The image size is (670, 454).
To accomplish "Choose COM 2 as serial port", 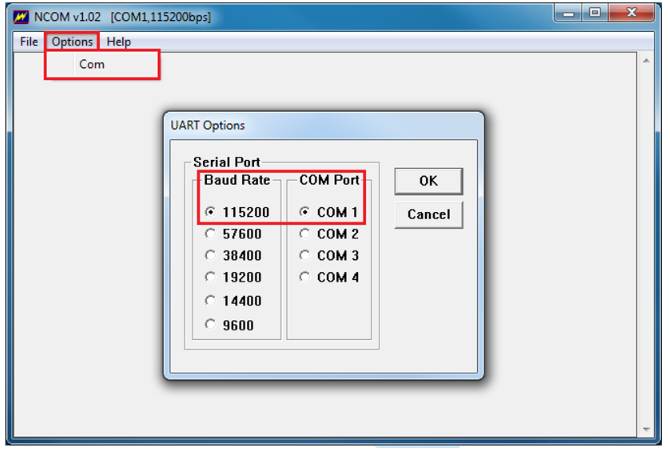I will [304, 234].
